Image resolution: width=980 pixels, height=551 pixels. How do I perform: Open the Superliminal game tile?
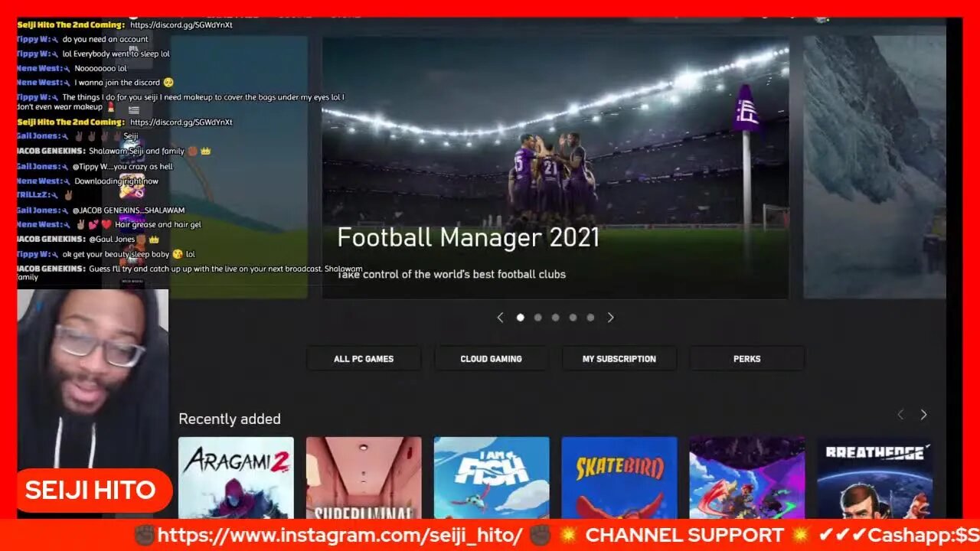click(364, 478)
